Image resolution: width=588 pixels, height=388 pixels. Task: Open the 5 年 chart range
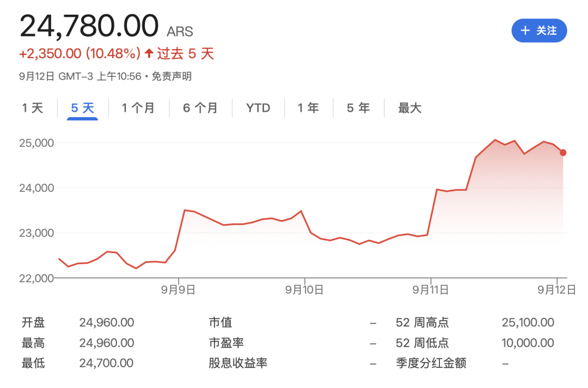358,108
